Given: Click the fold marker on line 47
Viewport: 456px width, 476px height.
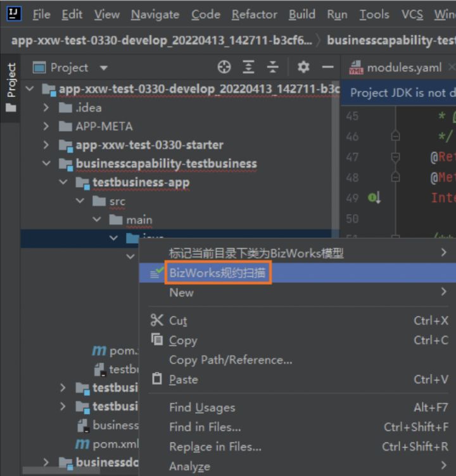Looking at the screenshot, I should pyautogui.click(x=395, y=157).
